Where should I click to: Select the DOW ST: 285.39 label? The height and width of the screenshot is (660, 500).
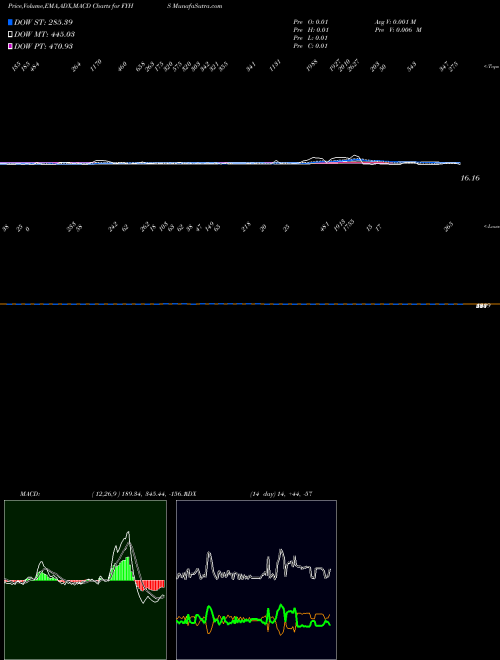(x=43, y=22)
